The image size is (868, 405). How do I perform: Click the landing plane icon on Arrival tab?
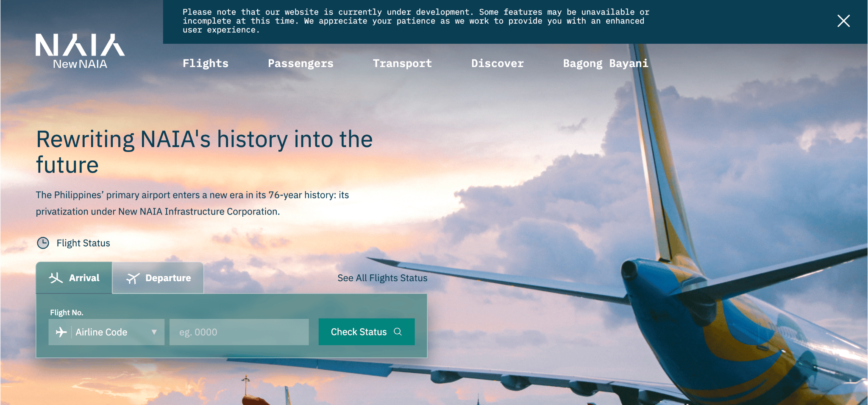pyautogui.click(x=56, y=278)
